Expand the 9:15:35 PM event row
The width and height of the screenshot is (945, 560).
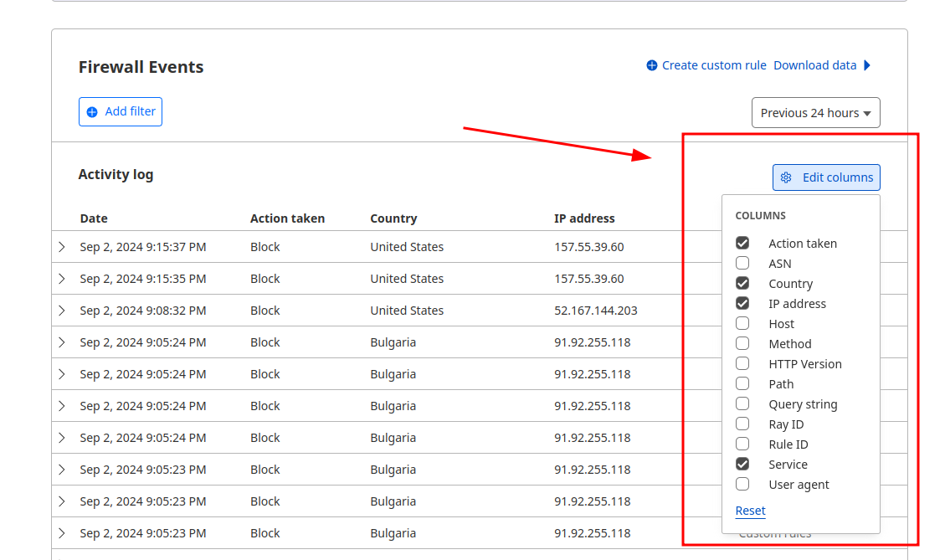click(x=62, y=279)
